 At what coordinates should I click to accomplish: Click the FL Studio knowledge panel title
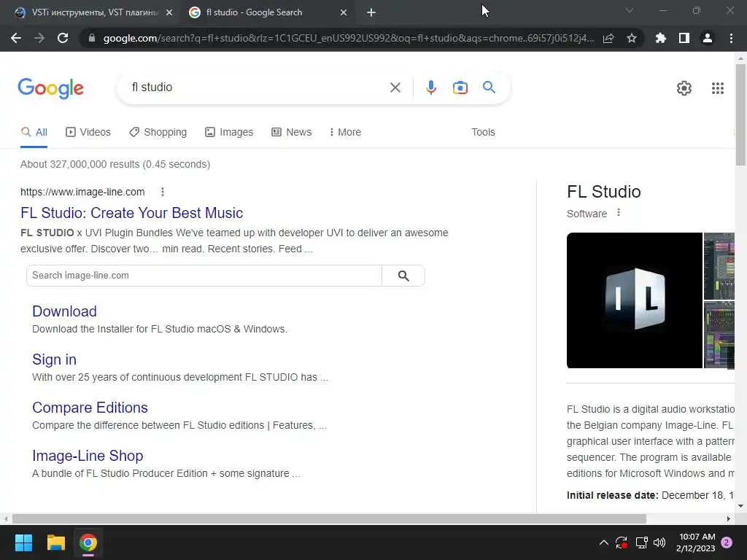click(x=603, y=192)
